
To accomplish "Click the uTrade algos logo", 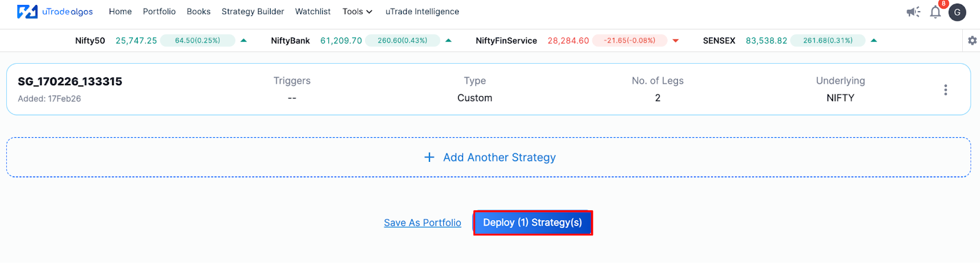I will 55,12.
